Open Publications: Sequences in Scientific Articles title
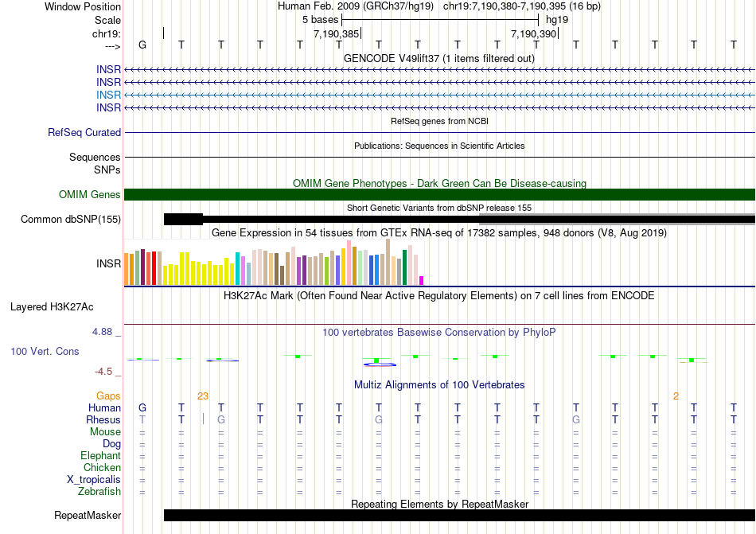This screenshot has width=756, height=534. [x=439, y=146]
